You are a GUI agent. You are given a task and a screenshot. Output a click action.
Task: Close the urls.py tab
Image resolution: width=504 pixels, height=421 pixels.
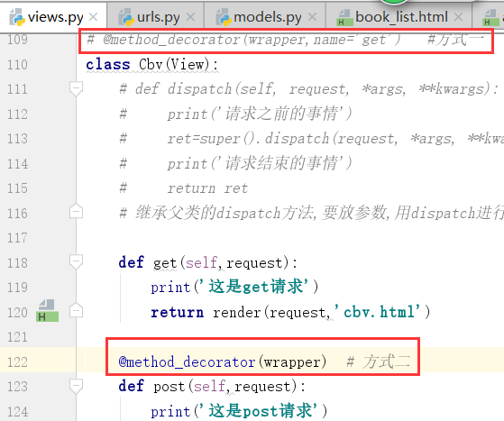pyautogui.click(x=190, y=17)
